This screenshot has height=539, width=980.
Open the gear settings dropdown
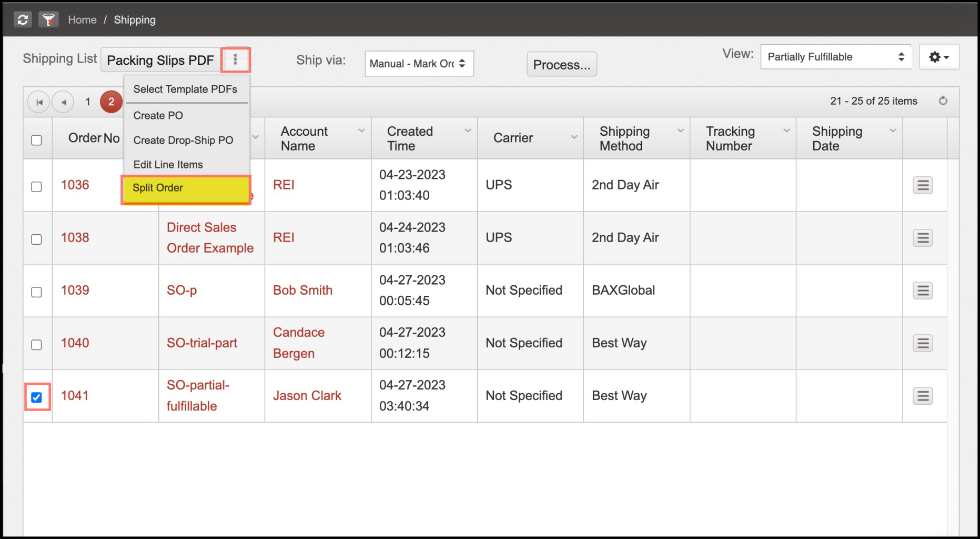click(939, 57)
